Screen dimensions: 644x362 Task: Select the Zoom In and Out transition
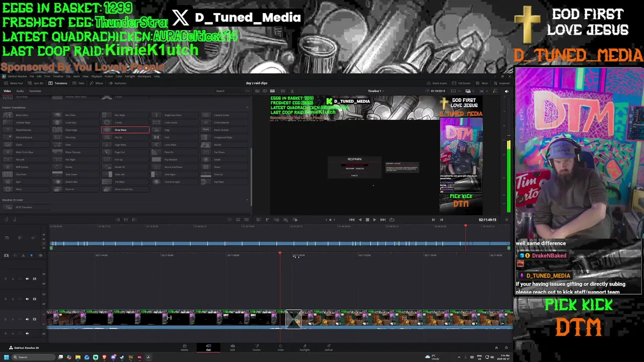(125, 189)
